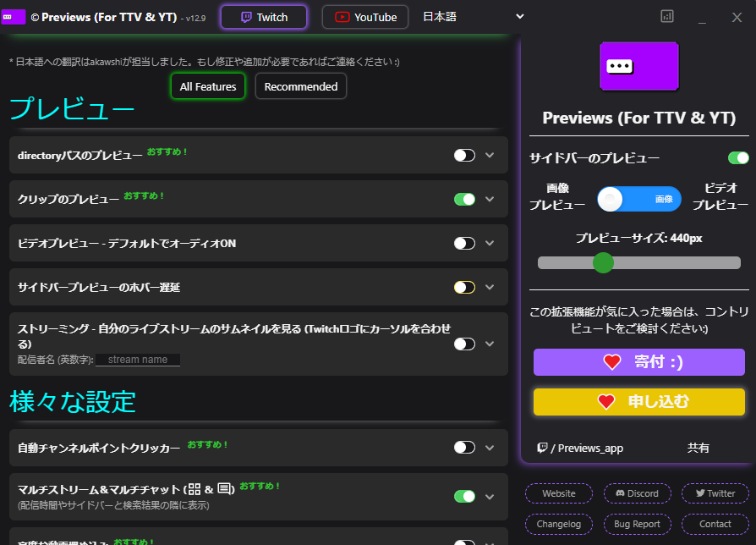Click the large purple Previews app logo
The height and width of the screenshot is (545, 756).
pyautogui.click(x=638, y=66)
